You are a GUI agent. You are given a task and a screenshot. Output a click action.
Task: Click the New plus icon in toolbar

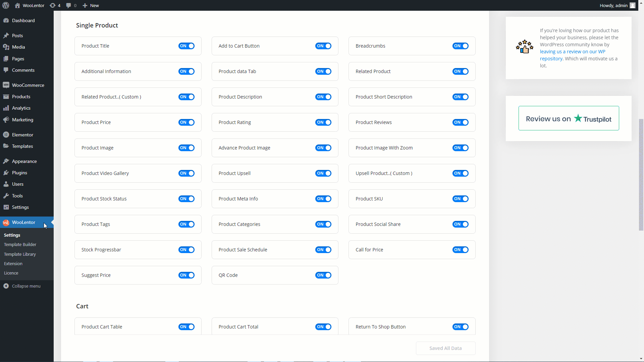(85, 5)
